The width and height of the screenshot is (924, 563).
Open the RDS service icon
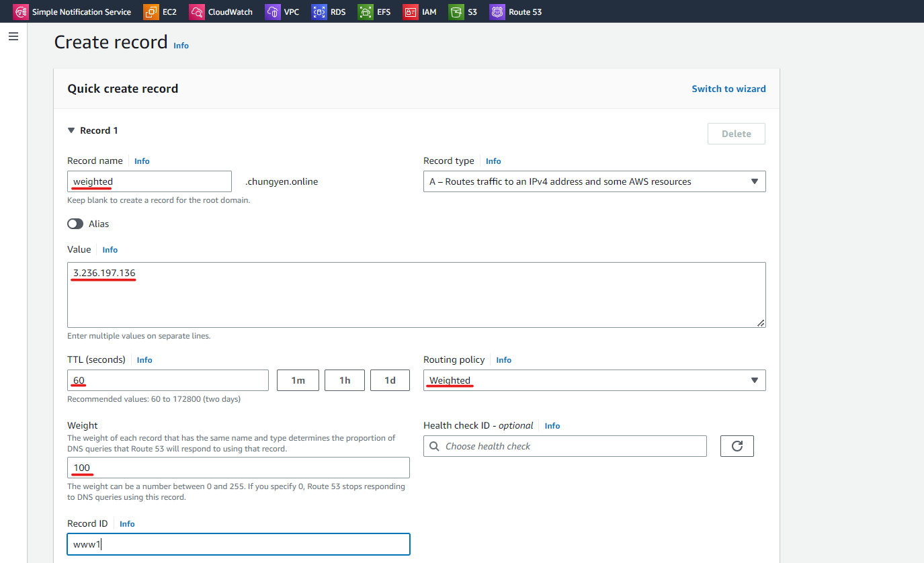click(x=319, y=11)
